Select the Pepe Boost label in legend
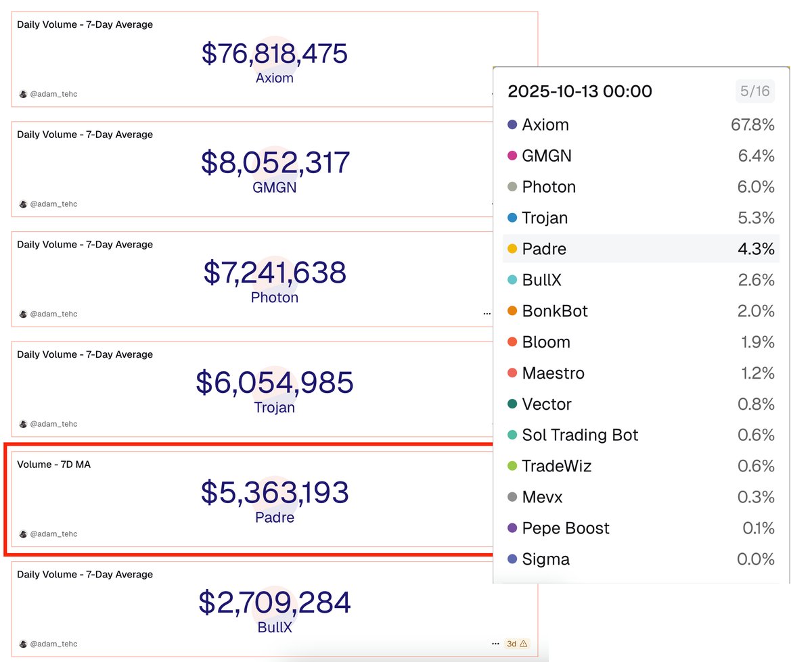 point(566,528)
